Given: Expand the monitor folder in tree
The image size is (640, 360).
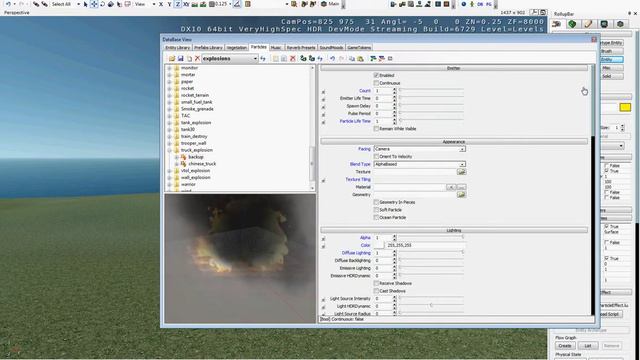Looking at the screenshot, I should [169, 68].
